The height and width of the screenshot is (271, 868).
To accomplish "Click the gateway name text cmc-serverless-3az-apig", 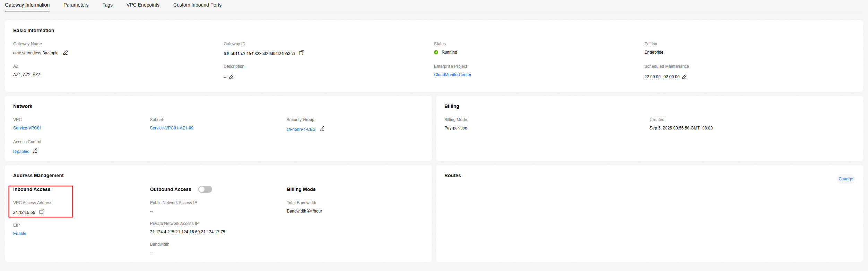I will pyautogui.click(x=36, y=53).
